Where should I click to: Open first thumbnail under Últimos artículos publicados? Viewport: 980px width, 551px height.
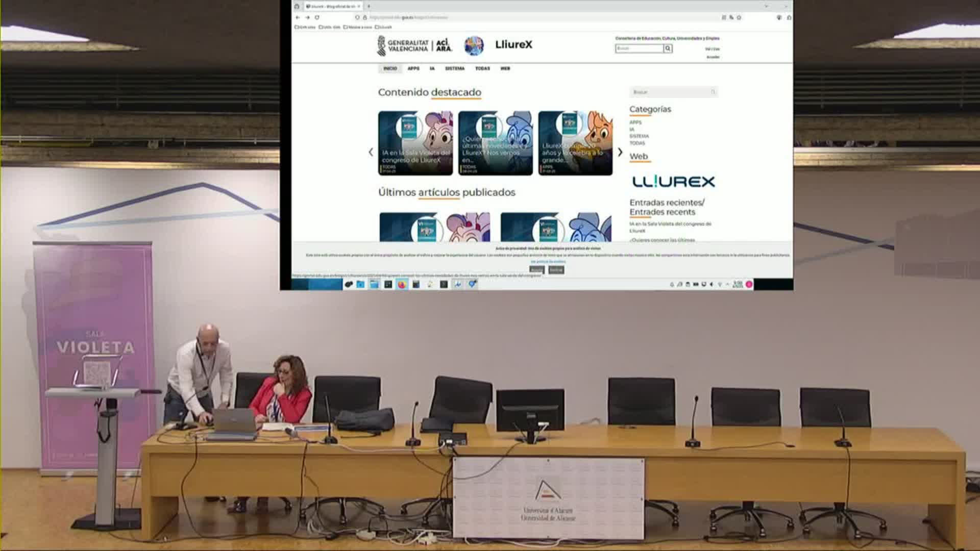[x=434, y=227]
